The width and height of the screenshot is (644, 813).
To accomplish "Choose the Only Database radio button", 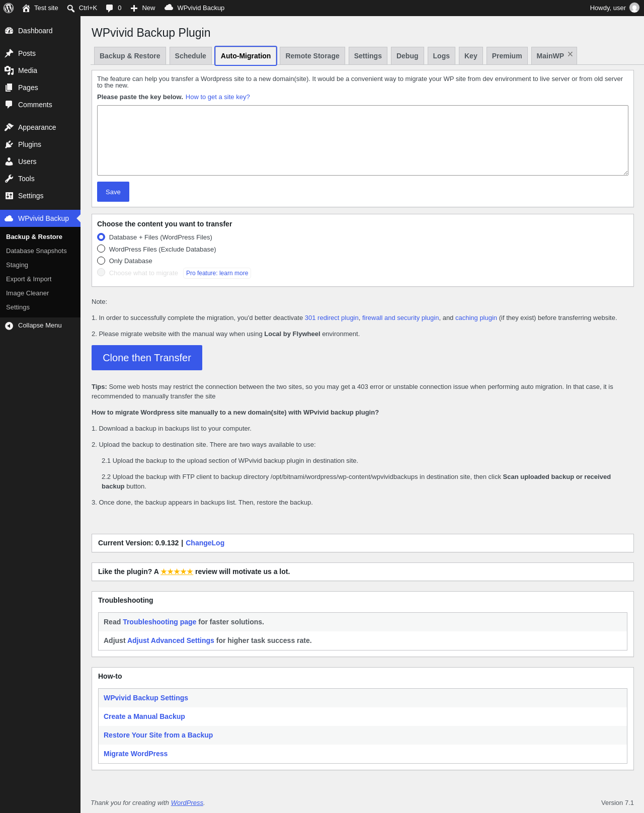I will (101, 261).
